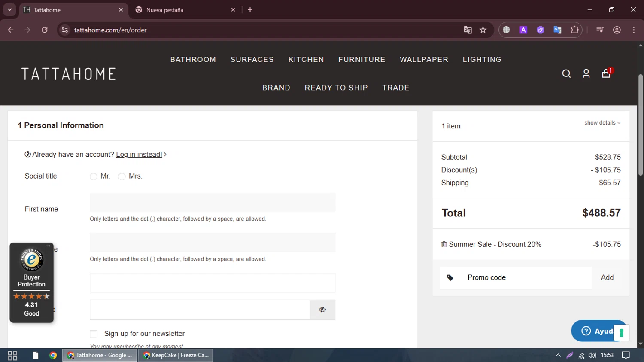644x362 pixels.
Task: Click the purple A extension icon
Action: (523, 30)
